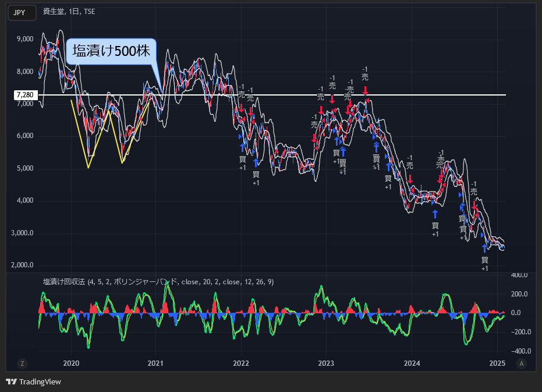Click the 塩漬け500株 callout annotation
The image size is (542, 392).
111,51
